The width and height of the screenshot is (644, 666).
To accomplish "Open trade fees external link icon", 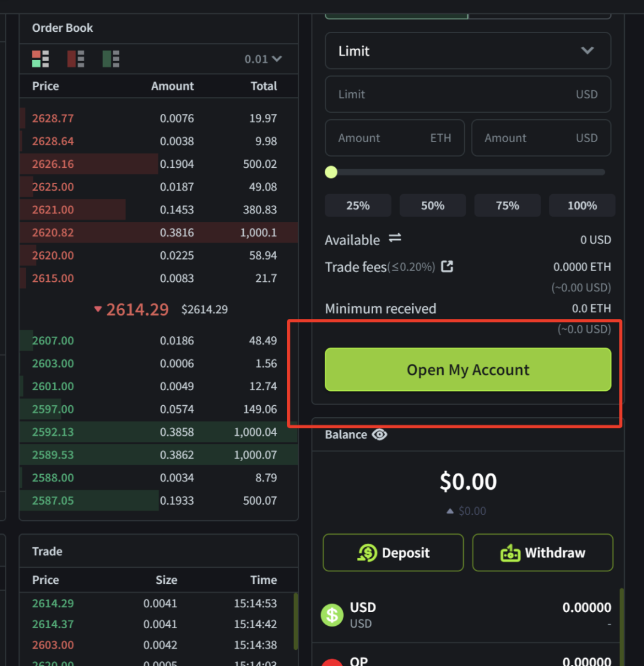I will pyautogui.click(x=447, y=267).
